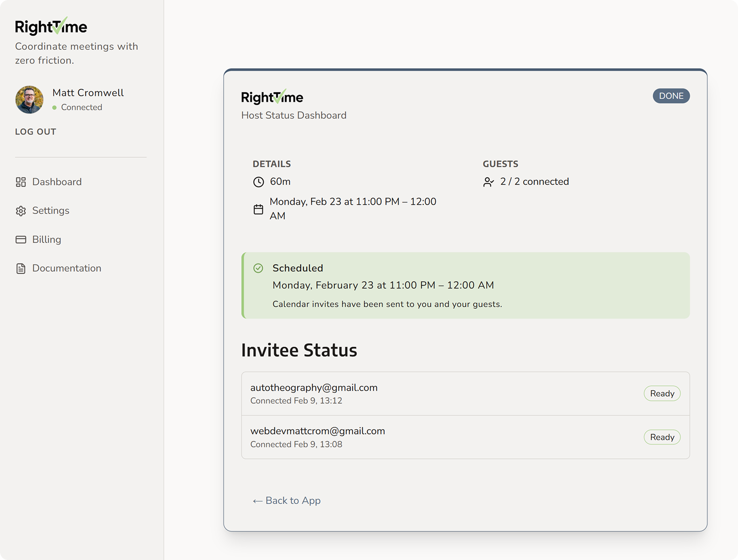The image size is (738, 560).
Task: Click the guests connected person icon
Action: point(488,182)
